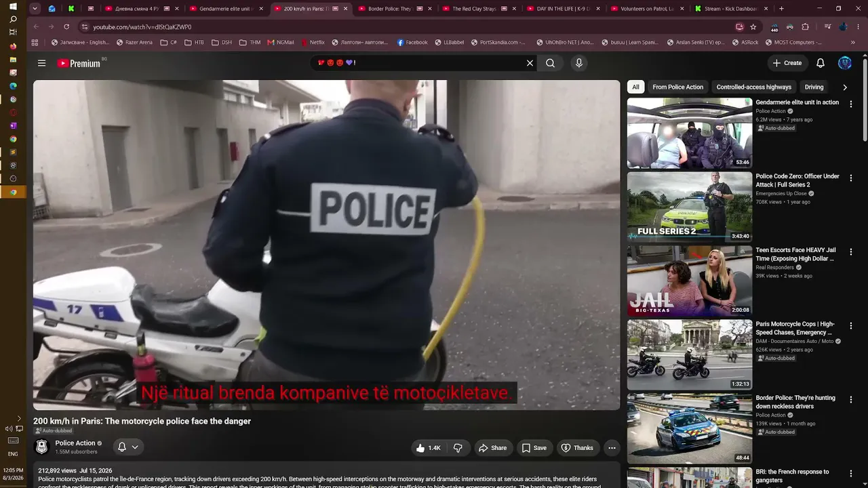Bookmark this page with the star
The width and height of the screenshot is (868, 488).
[753, 27]
